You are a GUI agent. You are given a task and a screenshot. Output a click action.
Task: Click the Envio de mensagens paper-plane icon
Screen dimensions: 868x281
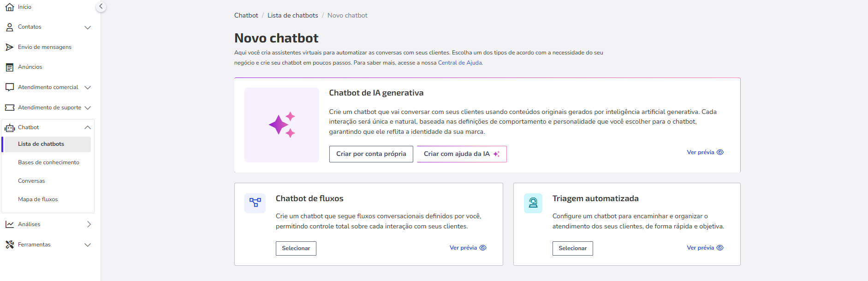(10, 47)
